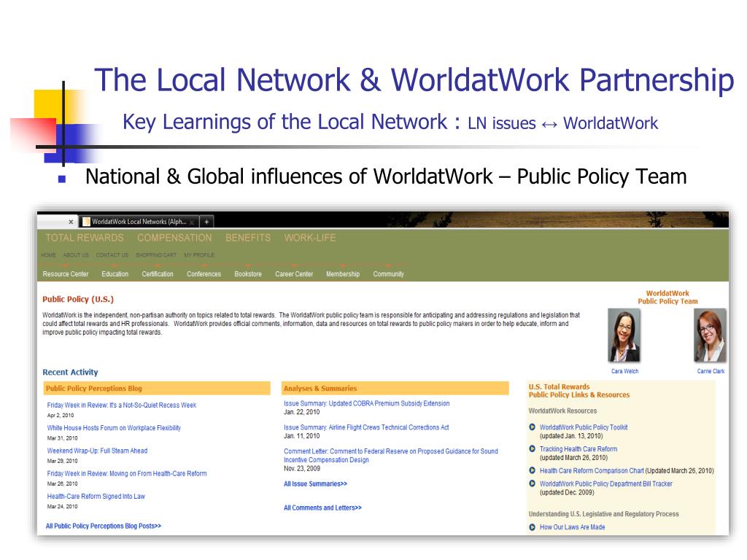
Task: Open Health-Care Reform Signed Into Law post
Action: 96,497
